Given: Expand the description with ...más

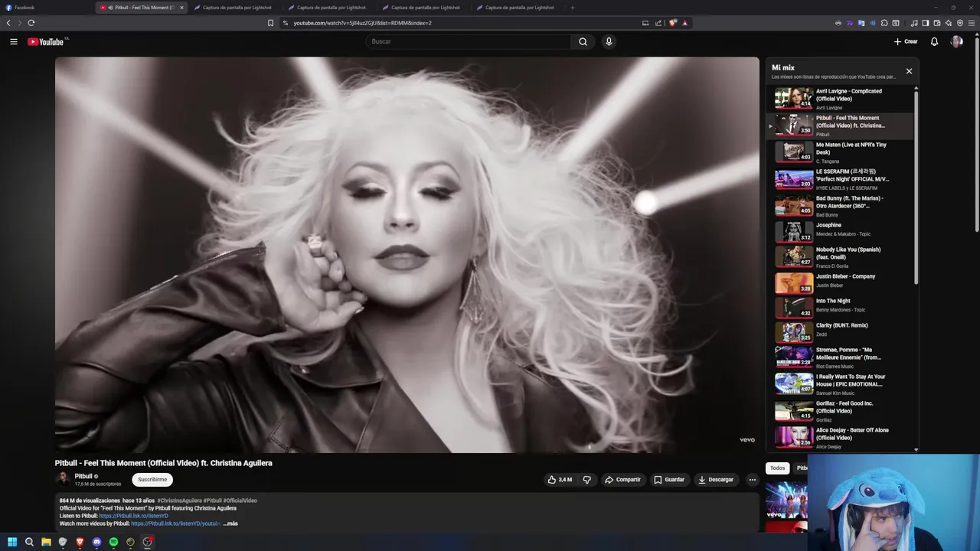Looking at the screenshot, I should 230,523.
